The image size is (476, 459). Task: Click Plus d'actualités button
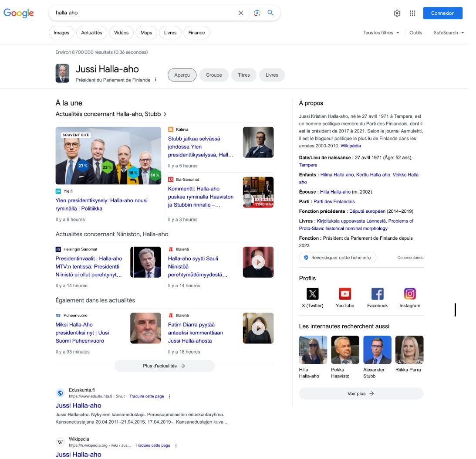[x=164, y=366]
